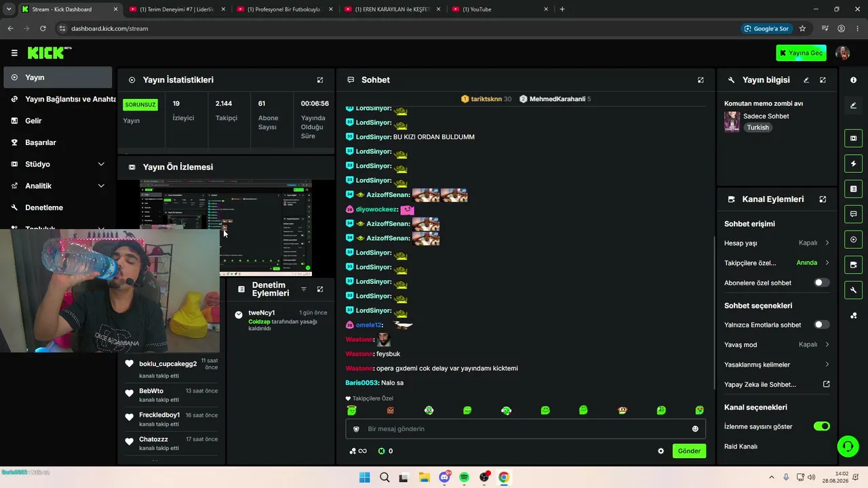868x488 pixels.
Task: Open the hamburger menu beside the Kick logo
Action: coord(14,53)
